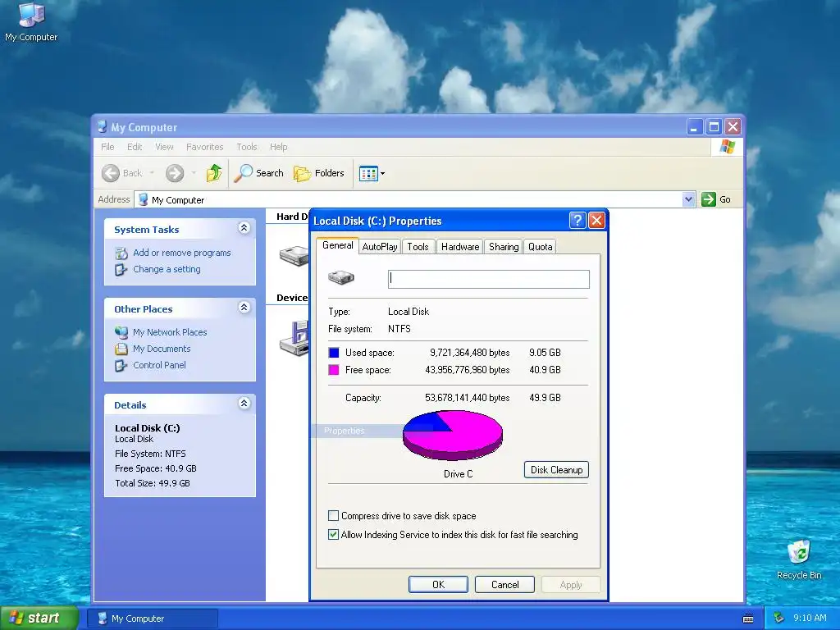Screen dimensions: 840x630
Task: Switch to the Tools tab
Action: click(x=418, y=246)
